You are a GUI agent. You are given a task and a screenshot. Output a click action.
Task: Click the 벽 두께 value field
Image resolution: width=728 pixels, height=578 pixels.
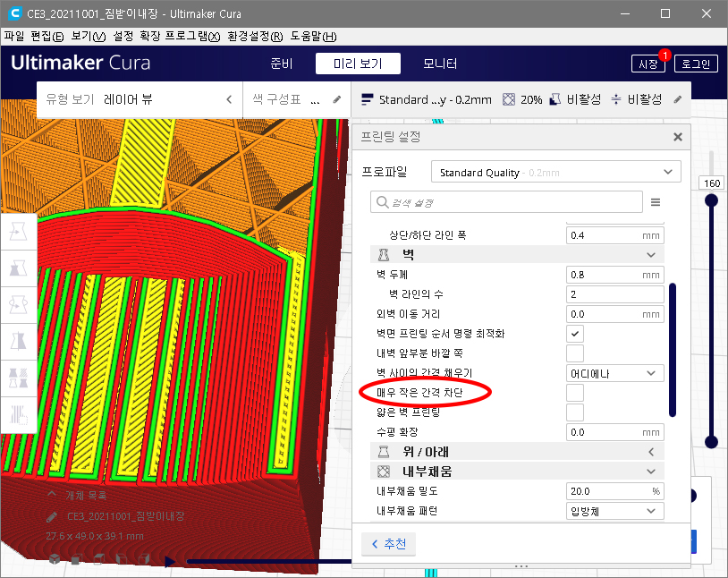pyautogui.click(x=614, y=275)
